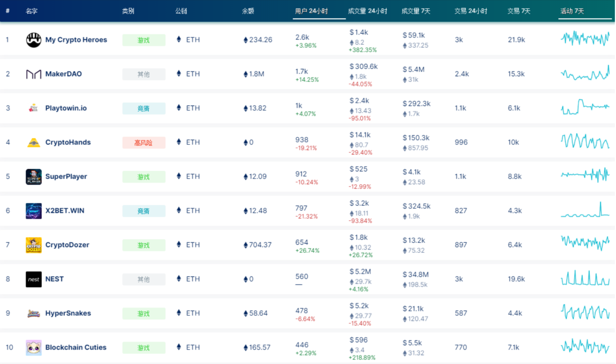Screen dimensions: 616x364
Task: Open the My Crypto Heroes logo icon
Action: coord(34,40)
